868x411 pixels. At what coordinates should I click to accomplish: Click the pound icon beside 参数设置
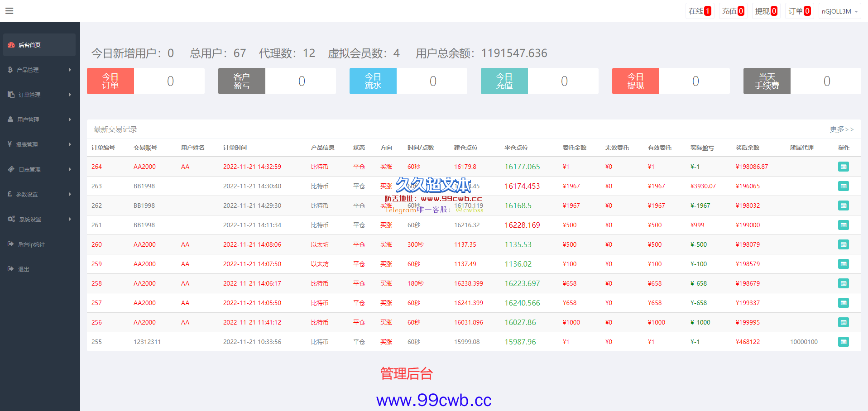pos(10,194)
